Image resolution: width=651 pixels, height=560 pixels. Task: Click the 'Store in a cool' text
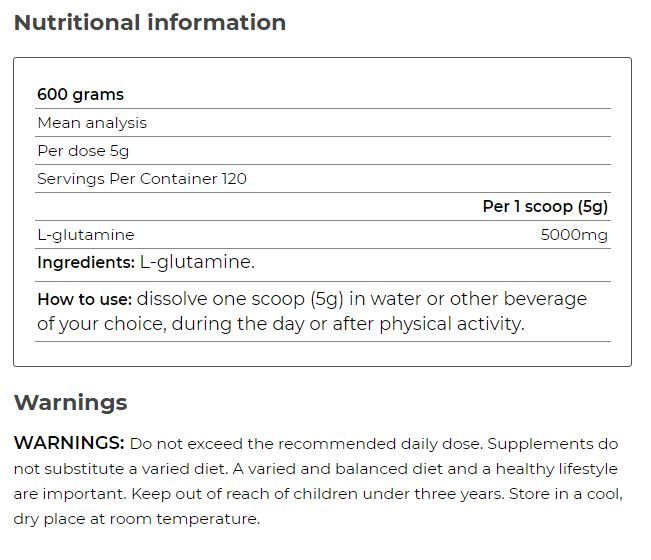pos(566,494)
